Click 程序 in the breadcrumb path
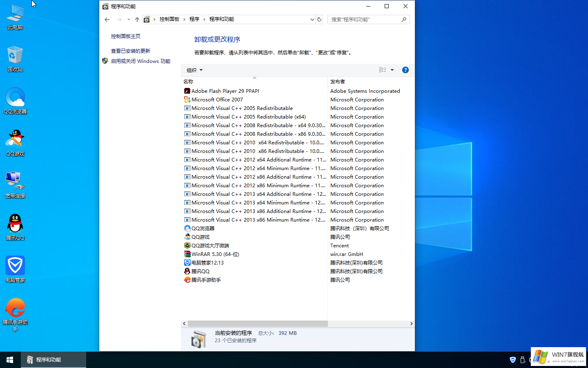The height and width of the screenshot is (368, 588). pyautogui.click(x=194, y=19)
